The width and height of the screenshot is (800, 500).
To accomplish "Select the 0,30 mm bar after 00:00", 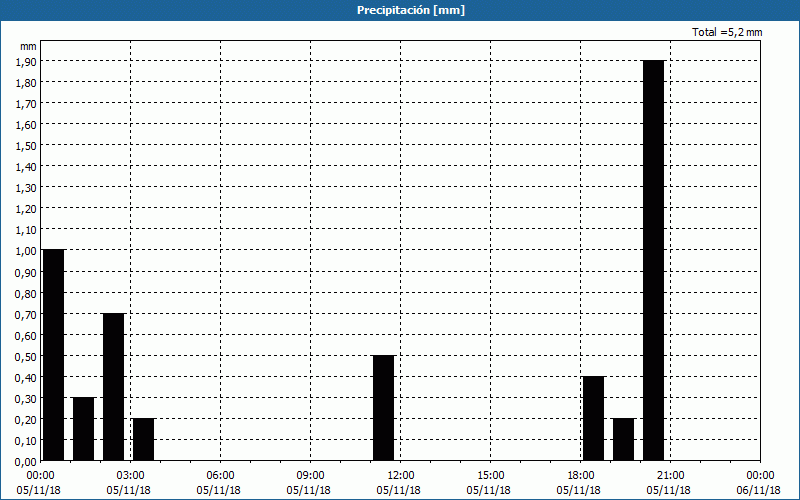I will tap(84, 429).
